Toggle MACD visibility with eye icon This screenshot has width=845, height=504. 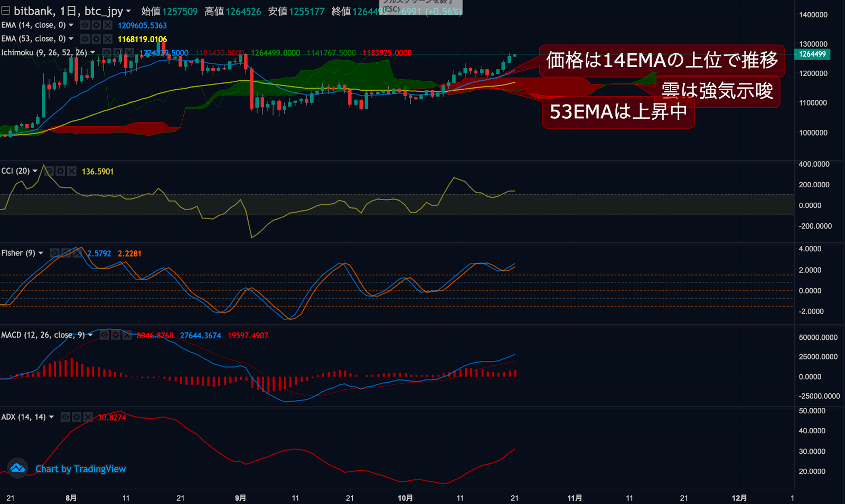(104, 335)
